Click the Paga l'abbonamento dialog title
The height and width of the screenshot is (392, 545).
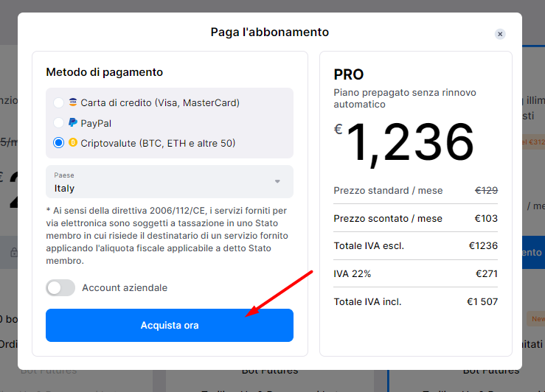[269, 32]
